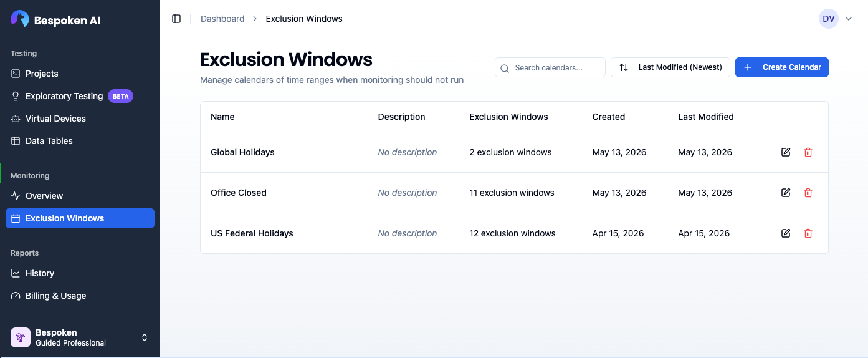Open Exploratory Testing in the sidebar

click(x=80, y=96)
